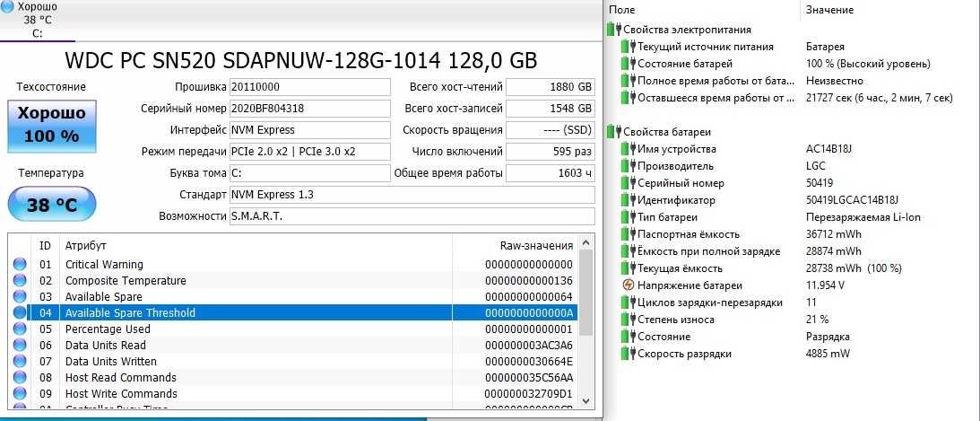980x421 pixels.
Task: Click the Стандарт field NVM Express 1.3
Action: coord(412,195)
